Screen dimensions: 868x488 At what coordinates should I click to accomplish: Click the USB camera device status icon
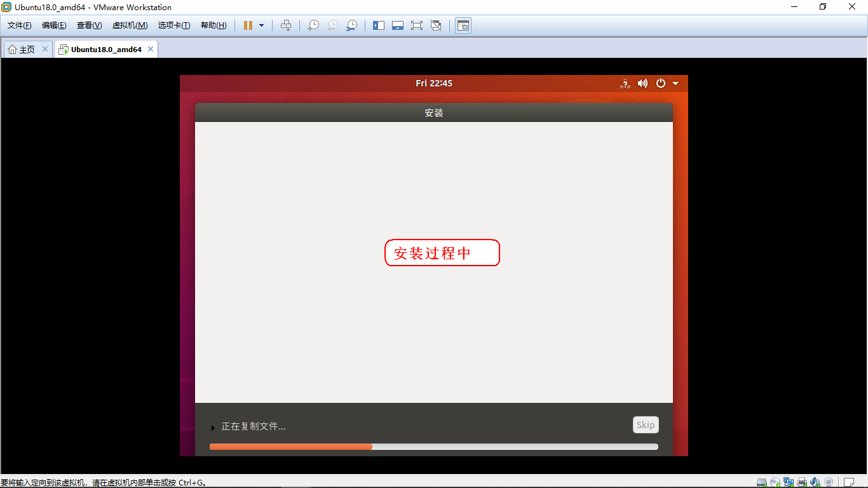tap(829, 482)
